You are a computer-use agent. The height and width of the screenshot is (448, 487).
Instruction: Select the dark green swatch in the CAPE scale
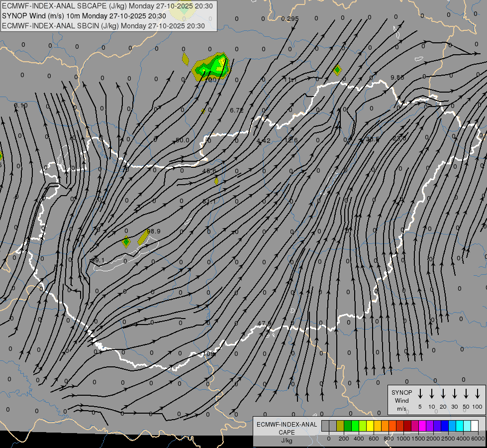pos(348,426)
